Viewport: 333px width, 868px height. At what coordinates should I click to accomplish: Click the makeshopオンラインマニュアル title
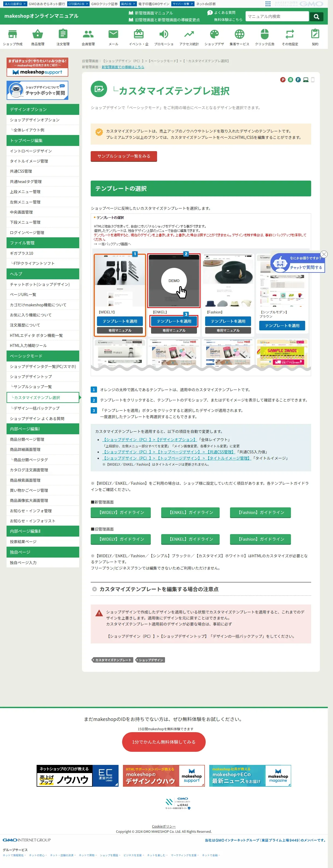[x=41, y=16]
